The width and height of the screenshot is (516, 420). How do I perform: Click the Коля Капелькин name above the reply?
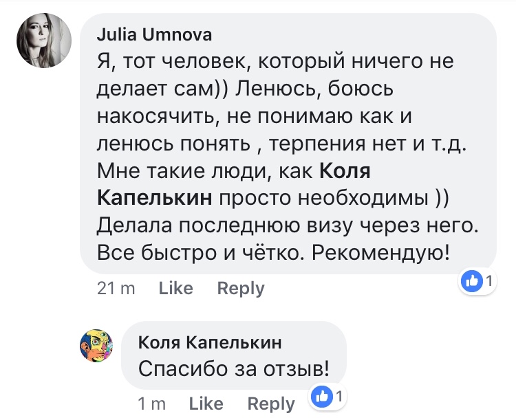(x=210, y=343)
